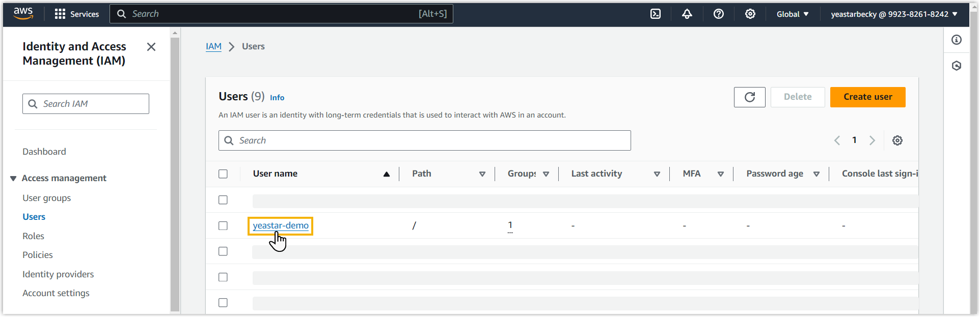The height and width of the screenshot is (317, 980).
Task: Open the notifications bell
Action: pyautogui.click(x=687, y=14)
